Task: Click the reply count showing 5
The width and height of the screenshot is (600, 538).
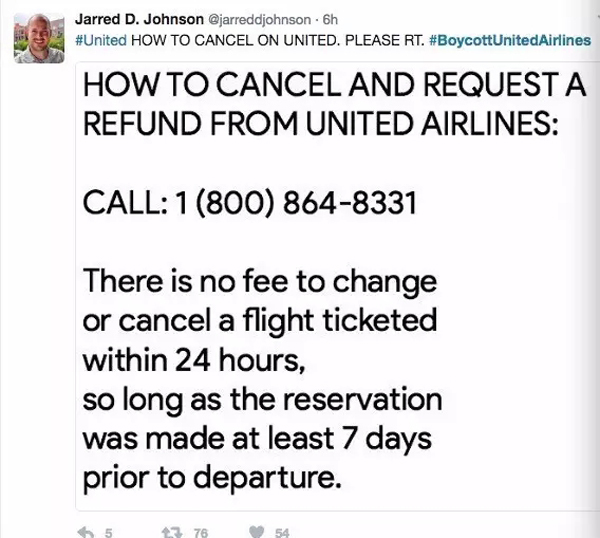Action: (x=109, y=533)
